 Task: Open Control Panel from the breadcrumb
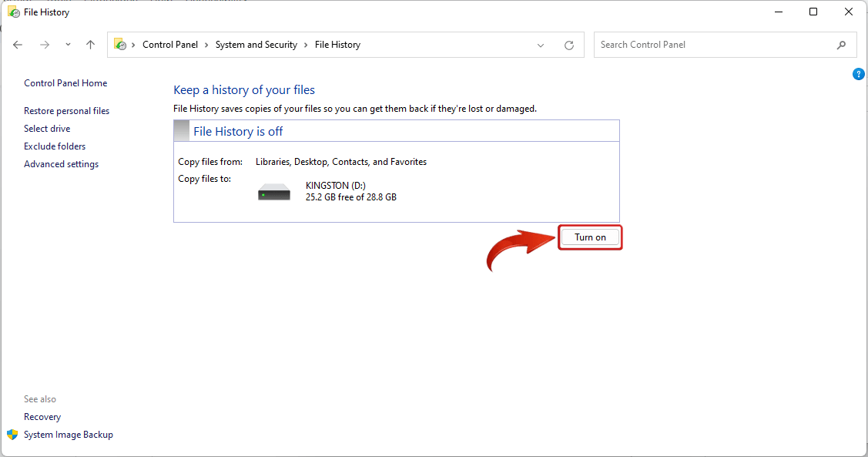click(170, 44)
